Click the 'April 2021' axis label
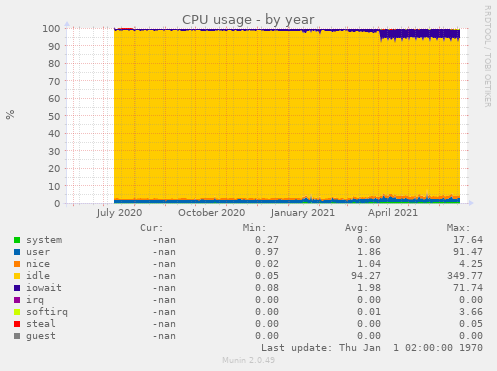The image size is (497, 371). pyautogui.click(x=393, y=213)
